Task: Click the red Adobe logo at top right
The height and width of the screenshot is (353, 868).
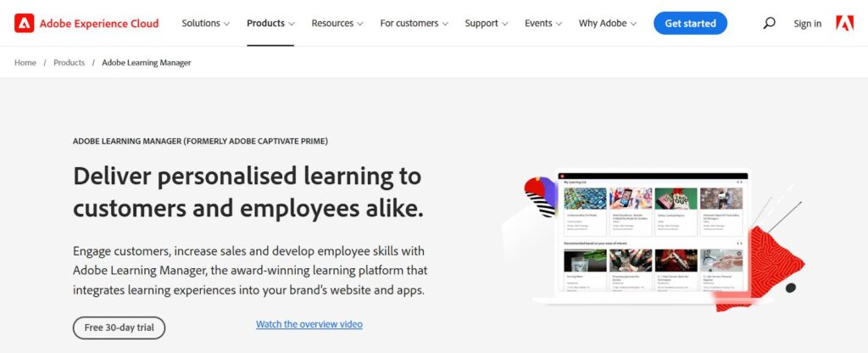Action: [x=845, y=23]
